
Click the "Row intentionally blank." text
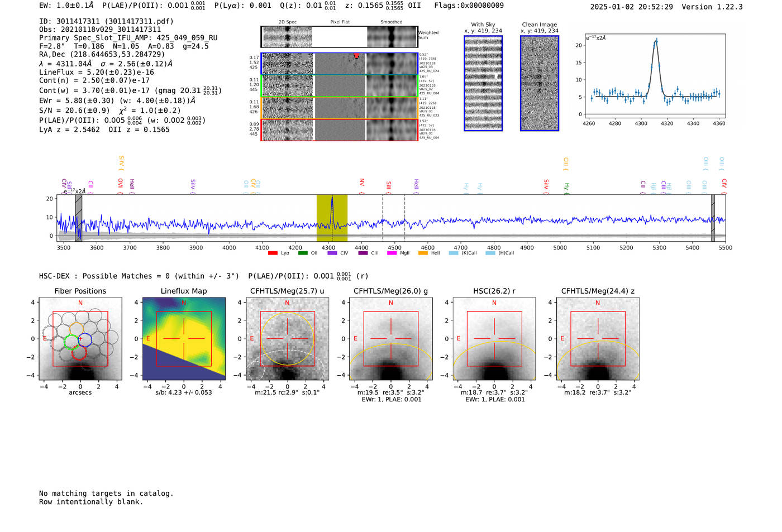[91, 502]
